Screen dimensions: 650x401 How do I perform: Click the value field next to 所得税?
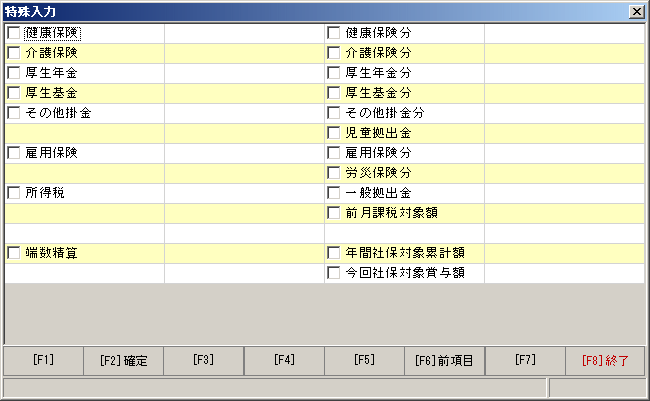click(x=245, y=193)
